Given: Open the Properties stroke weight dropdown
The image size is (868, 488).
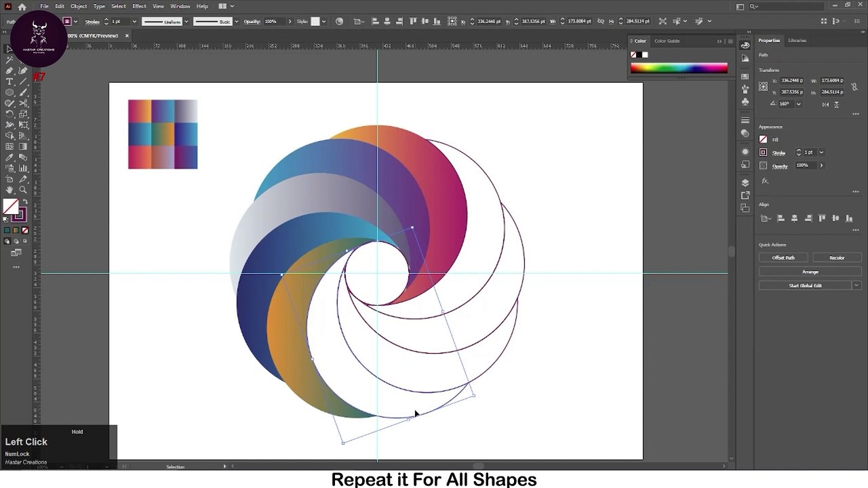Looking at the screenshot, I should click(x=821, y=152).
